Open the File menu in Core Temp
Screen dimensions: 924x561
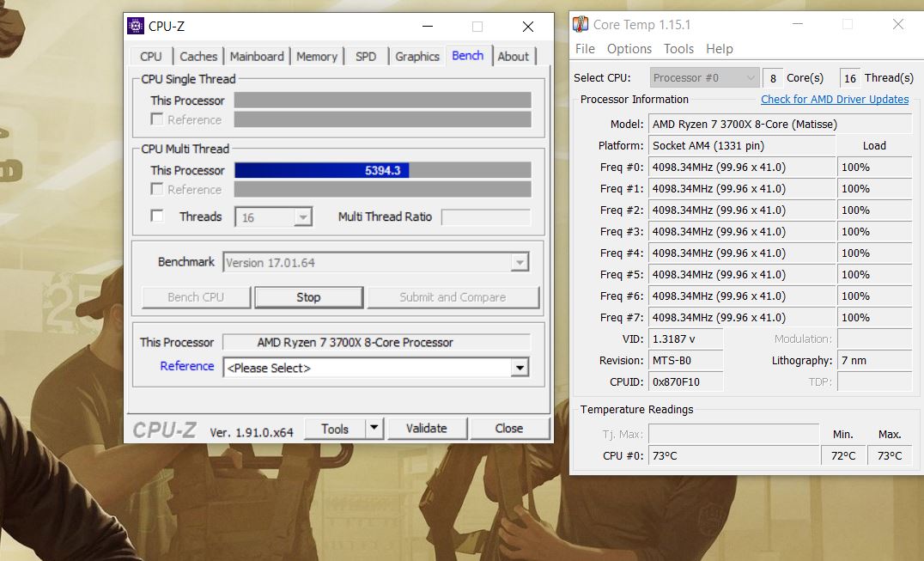585,49
